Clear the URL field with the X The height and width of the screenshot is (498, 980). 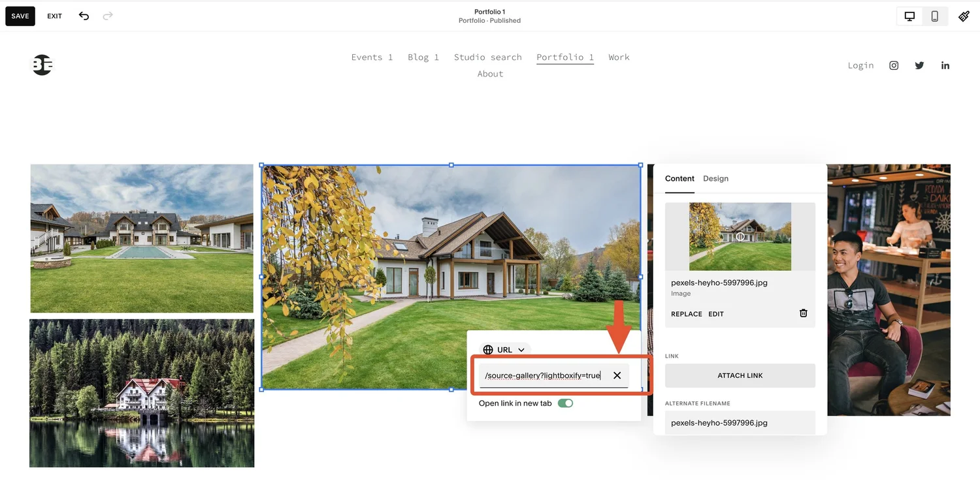point(617,375)
